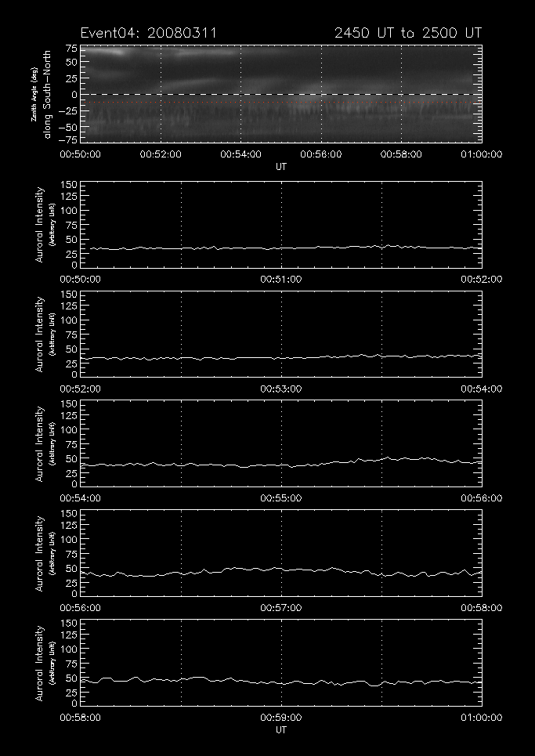Select the "2450 UT to 2500 UT" header text
The height and width of the screenshot is (756, 535).
[x=408, y=33]
